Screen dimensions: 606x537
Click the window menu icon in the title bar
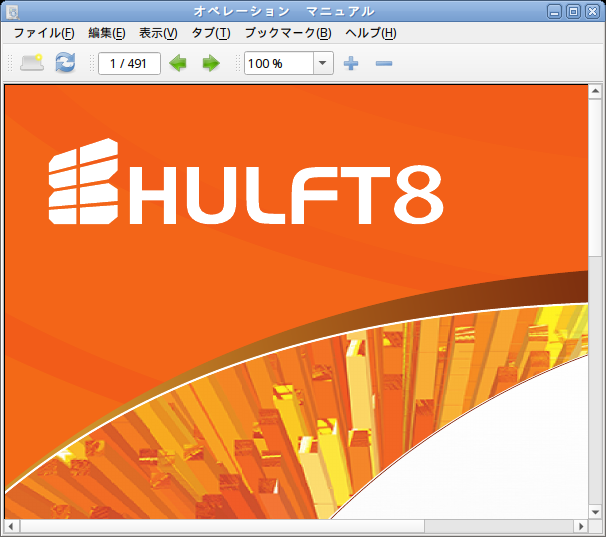pos(13,12)
